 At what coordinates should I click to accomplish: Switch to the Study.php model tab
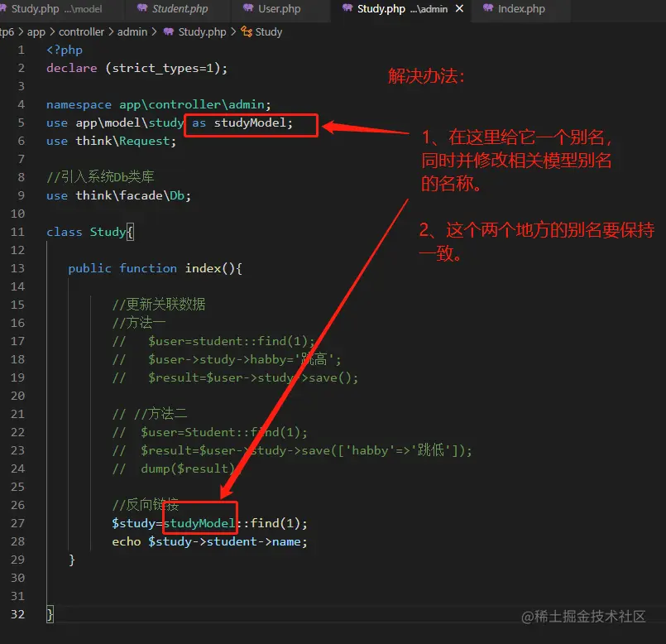(55, 9)
